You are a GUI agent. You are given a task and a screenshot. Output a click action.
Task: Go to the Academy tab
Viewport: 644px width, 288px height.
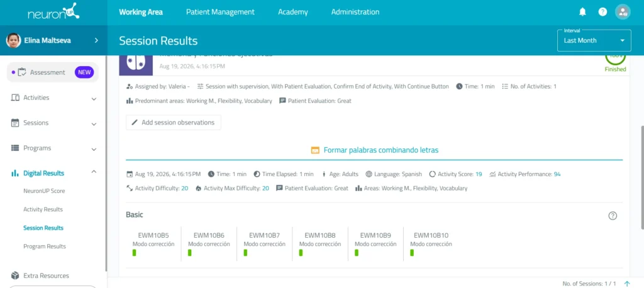pyautogui.click(x=293, y=12)
